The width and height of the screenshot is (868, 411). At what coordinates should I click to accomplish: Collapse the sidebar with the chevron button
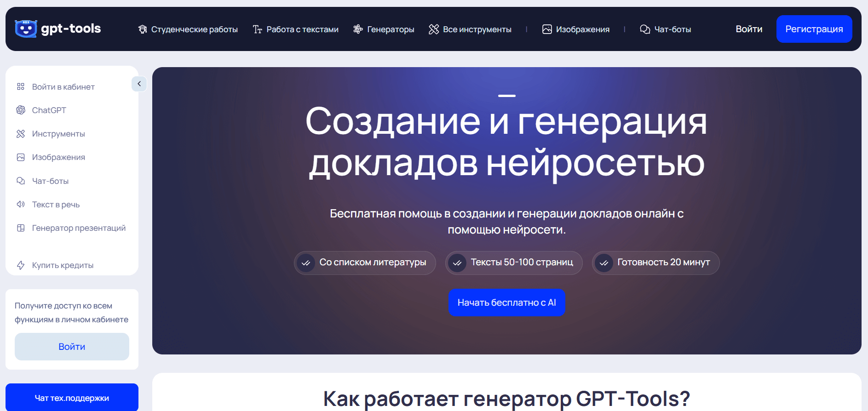[x=139, y=84]
